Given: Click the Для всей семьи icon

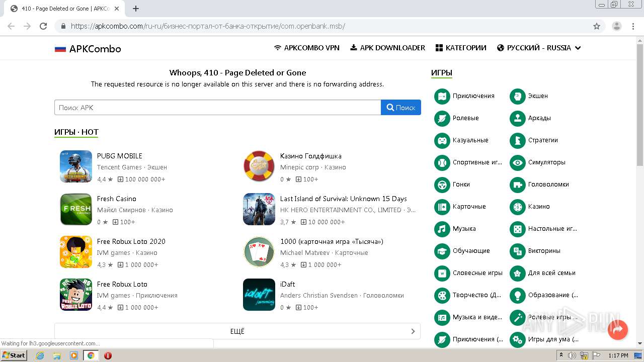Looking at the screenshot, I should pos(518,273).
